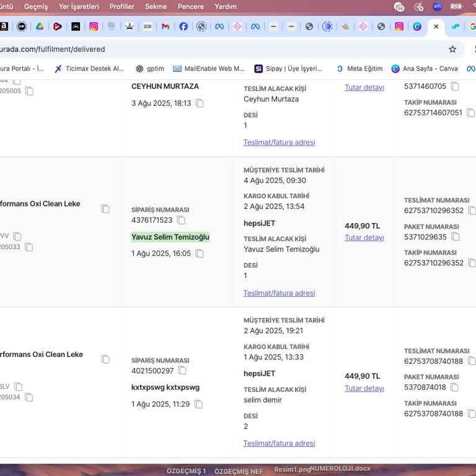Switch to the Gmail browser tab
The width and height of the screenshot is (476, 476).
point(165,27)
